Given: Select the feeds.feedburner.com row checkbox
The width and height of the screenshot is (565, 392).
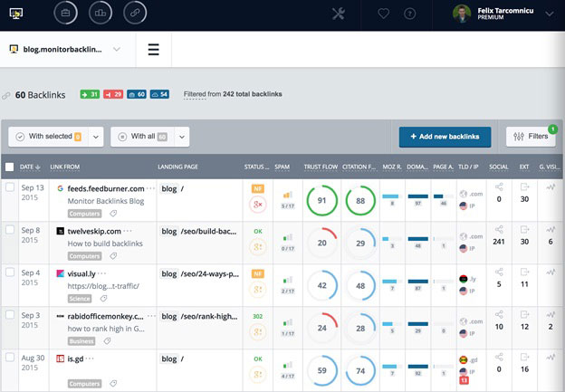Looking at the screenshot, I should pos(10,188).
